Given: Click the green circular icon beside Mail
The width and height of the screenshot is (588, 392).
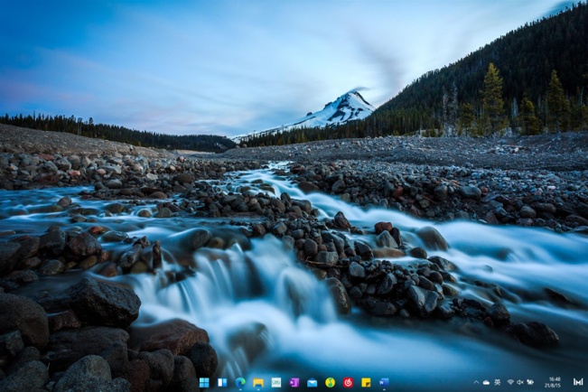Looking at the screenshot, I should [331, 382].
